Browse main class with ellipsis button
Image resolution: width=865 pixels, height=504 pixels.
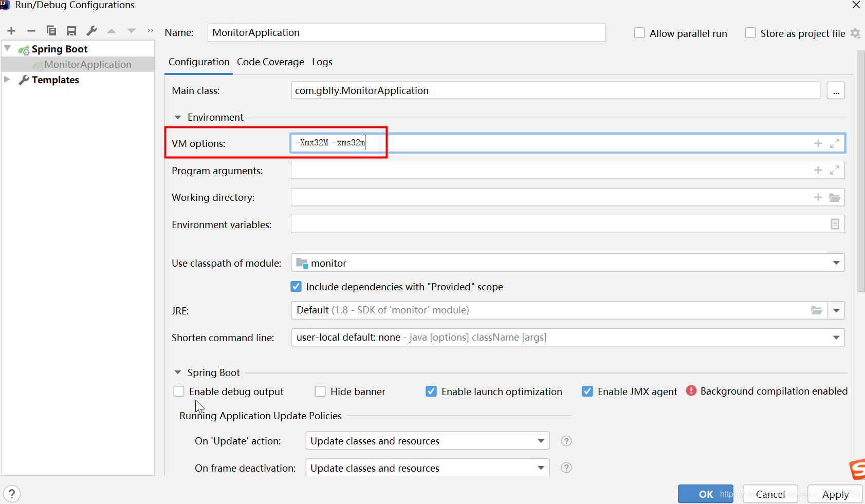click(x=836, y=91)
